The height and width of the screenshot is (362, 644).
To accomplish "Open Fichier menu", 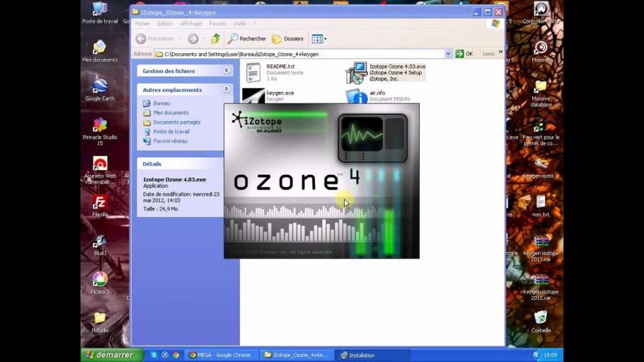I will (x=142, y=24).
